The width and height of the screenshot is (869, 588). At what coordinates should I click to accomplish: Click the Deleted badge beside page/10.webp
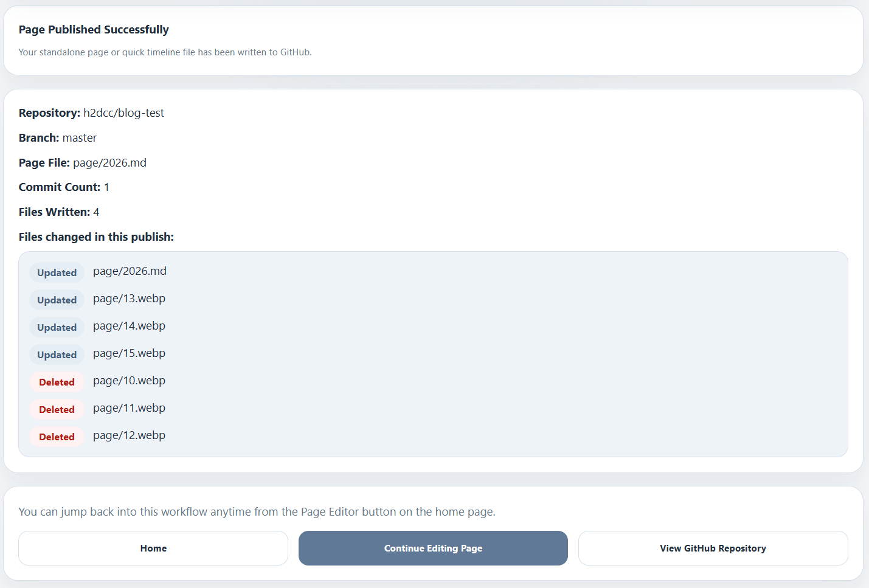(57, 382)
